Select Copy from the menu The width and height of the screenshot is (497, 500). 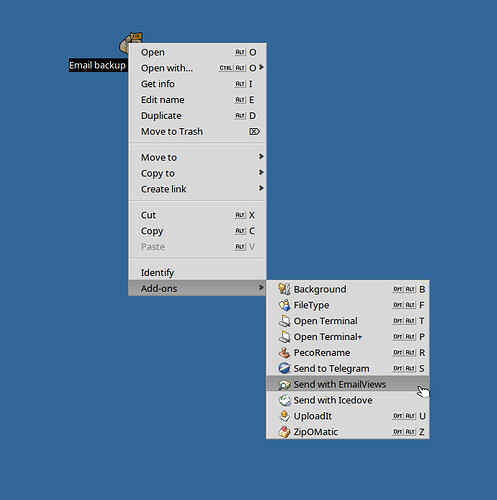(x=197, y=231)
